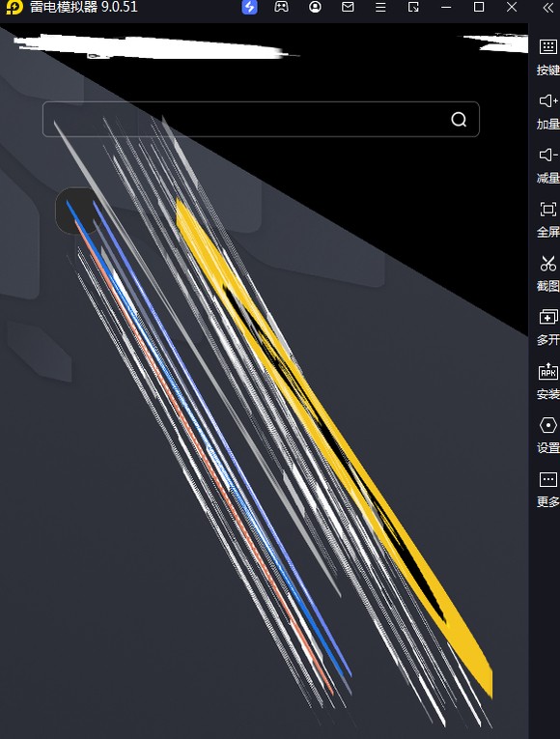Open the mail messages icon
The image size is (560, 739).
coord(348,7)
